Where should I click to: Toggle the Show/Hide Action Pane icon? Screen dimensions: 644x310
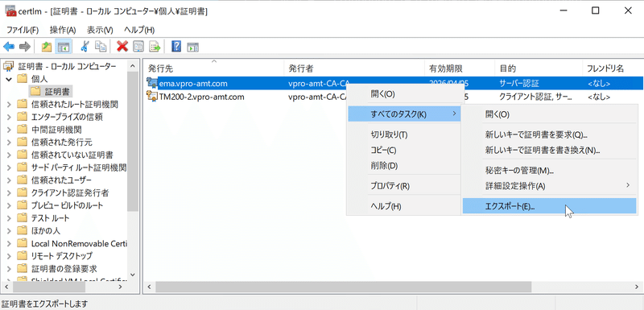coord(193,47)
